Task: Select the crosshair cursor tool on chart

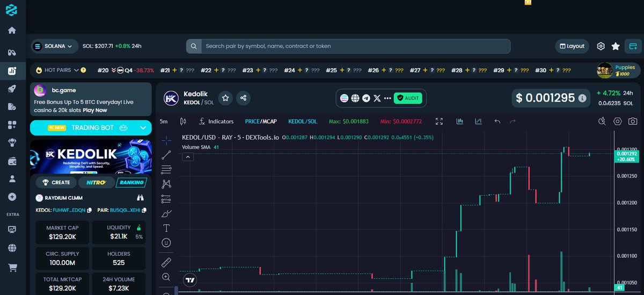Action: click(166, 140)
